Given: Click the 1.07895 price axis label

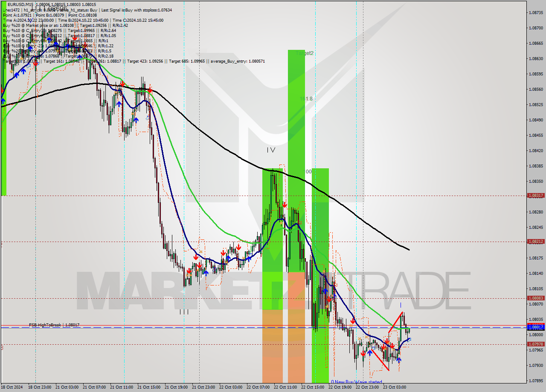Looking at the screenshot, I should 536,381.
